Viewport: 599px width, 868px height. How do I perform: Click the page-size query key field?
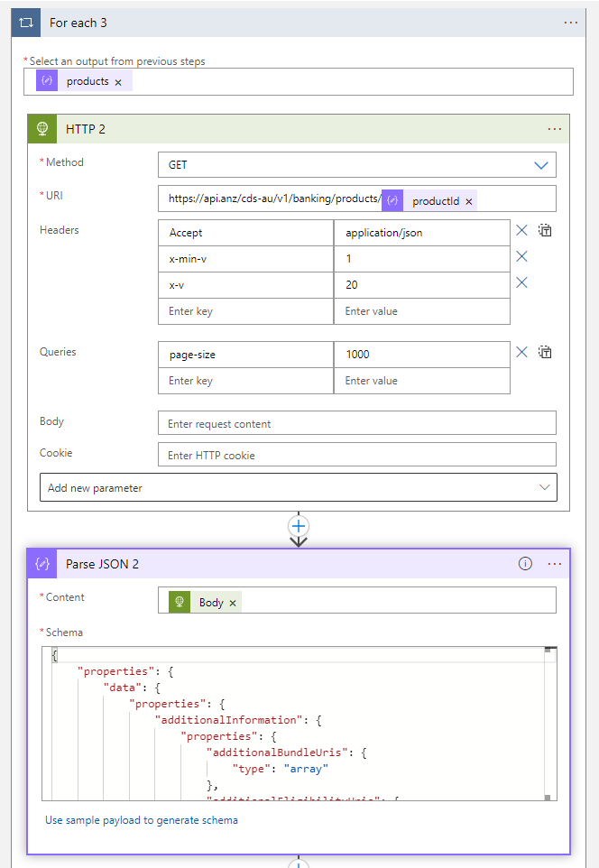coord(245,355)
